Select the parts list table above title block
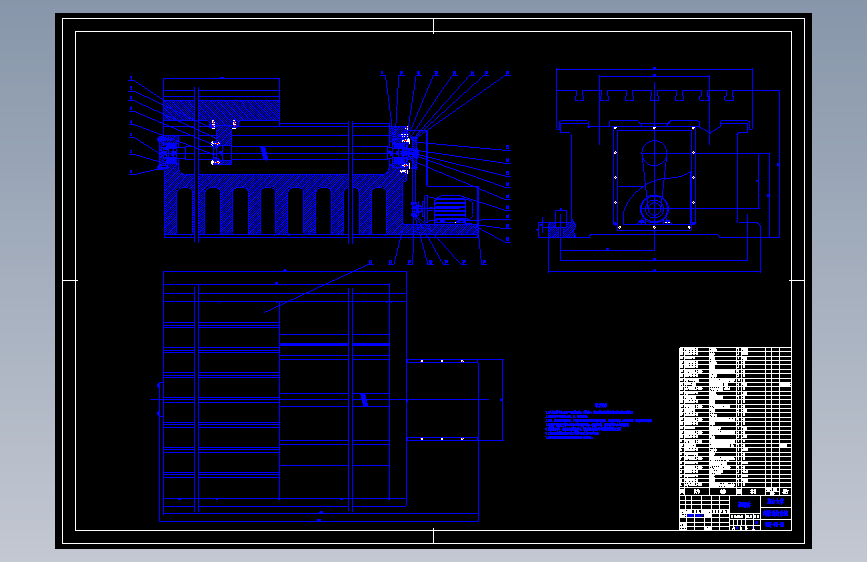Screen dimensions: 867x562 tap(735, 421)
